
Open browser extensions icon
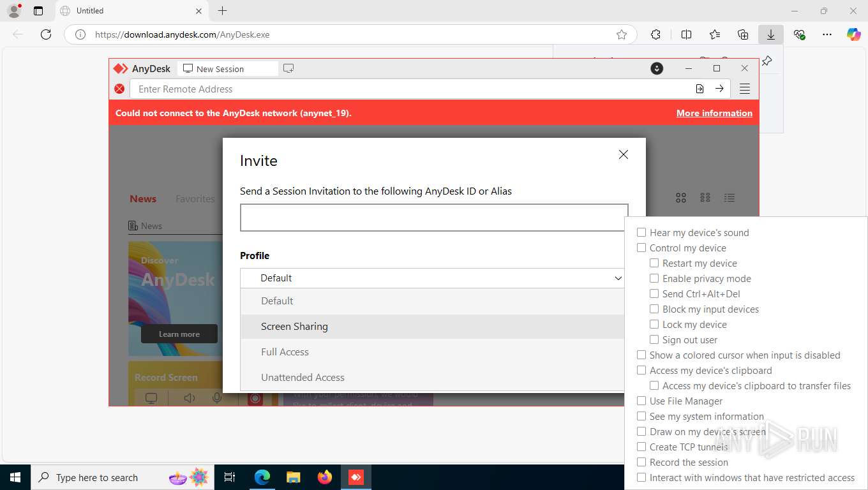pyautogui.click(x=655, y=34)
